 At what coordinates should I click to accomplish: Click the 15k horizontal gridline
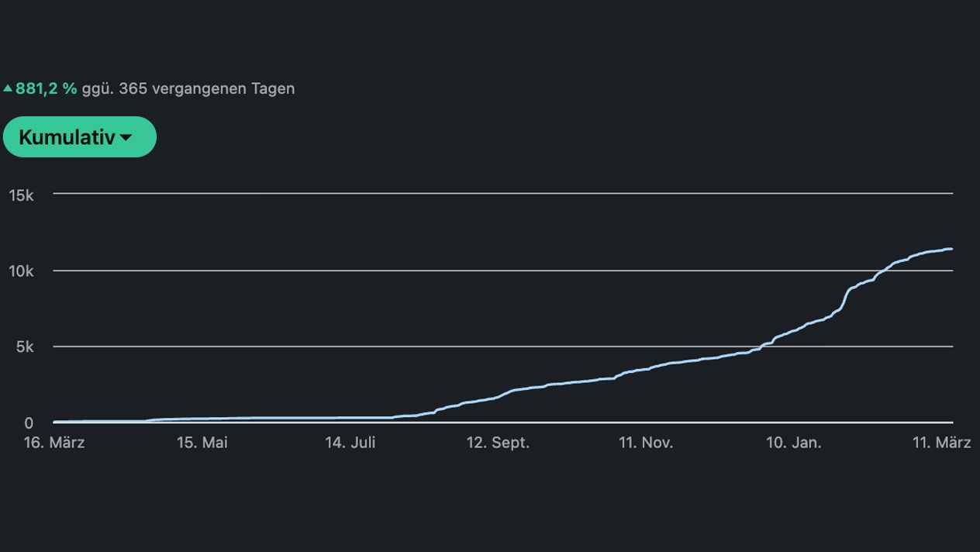pos(502,193)
